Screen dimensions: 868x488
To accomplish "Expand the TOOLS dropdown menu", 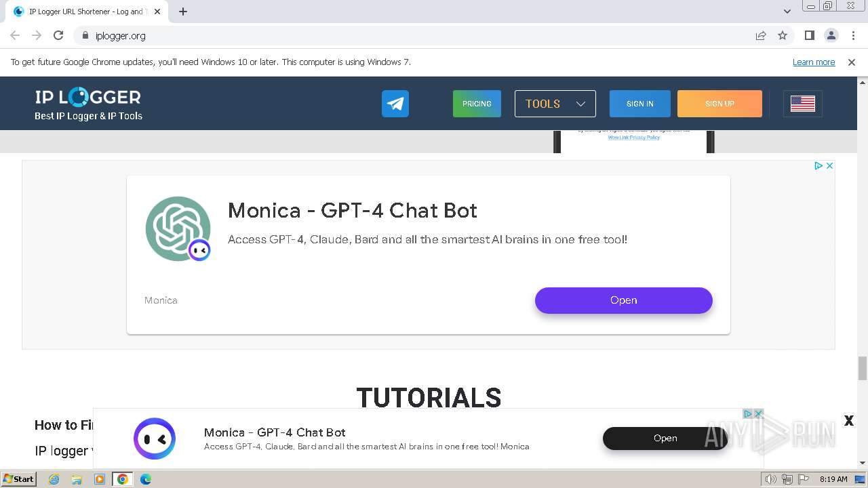I will (555, 104).
